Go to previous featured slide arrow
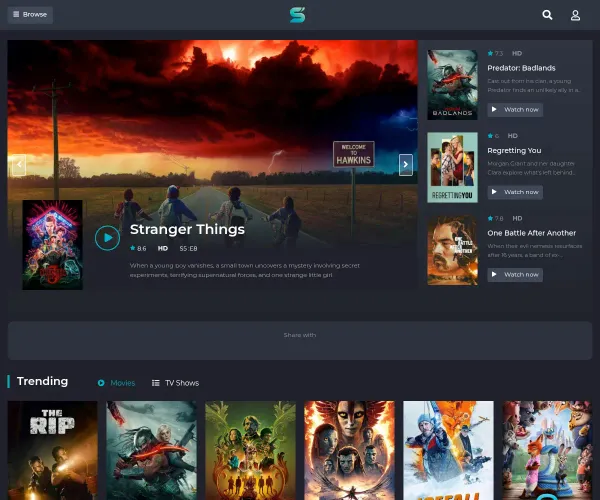Viewport: 600px width, 500px height. [x=19, y=165]
